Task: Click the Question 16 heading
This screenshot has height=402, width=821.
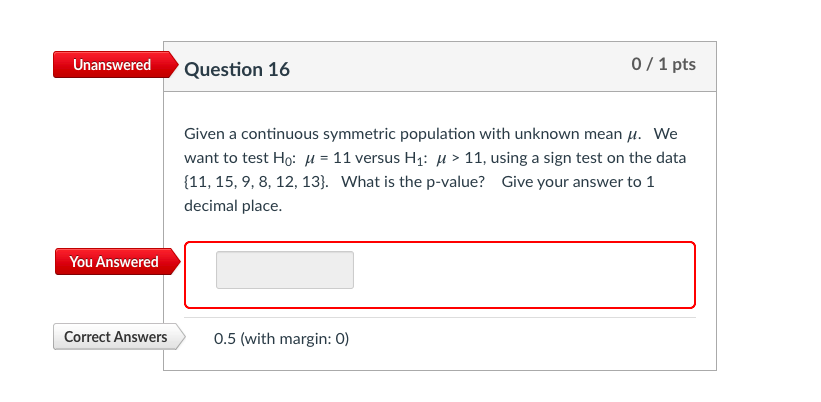Action: tap(237, 69)
